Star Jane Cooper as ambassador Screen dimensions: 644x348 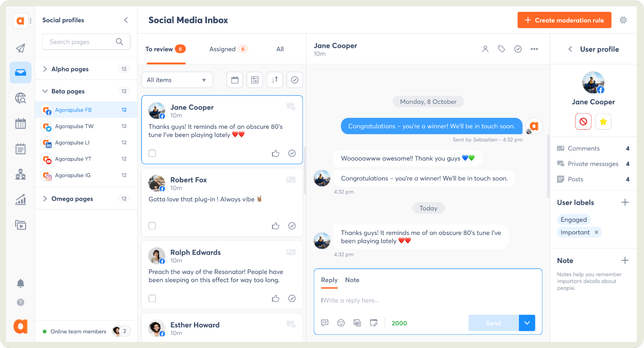(x=603, y=122)
